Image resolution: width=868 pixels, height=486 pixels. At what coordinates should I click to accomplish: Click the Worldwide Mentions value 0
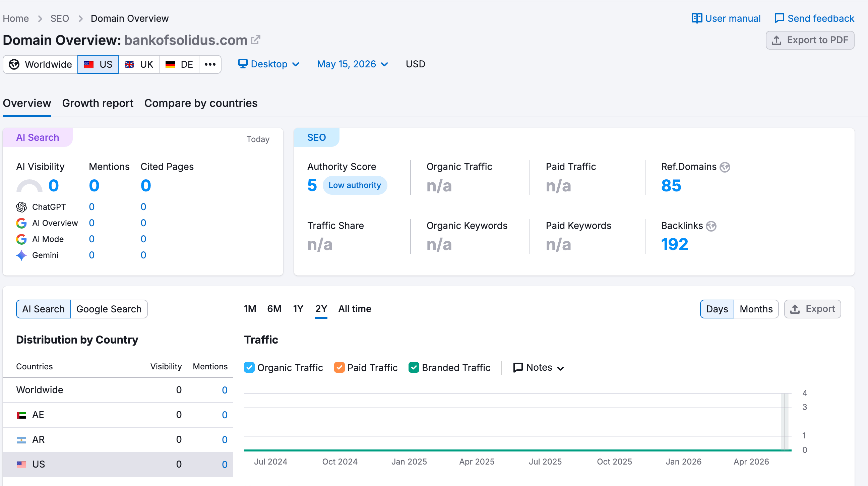pyautogui.click(x=225, y=390)
